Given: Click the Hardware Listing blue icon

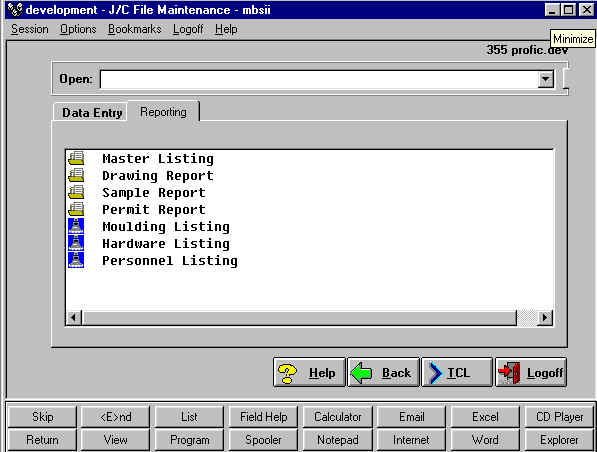Looking at the screenshot, I should [x=76, y=243].
